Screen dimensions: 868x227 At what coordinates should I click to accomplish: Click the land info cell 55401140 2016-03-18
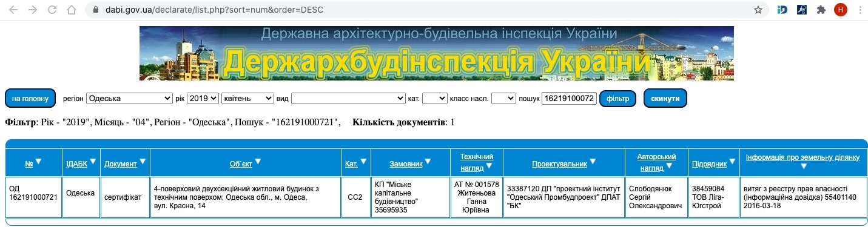[803, 197]
